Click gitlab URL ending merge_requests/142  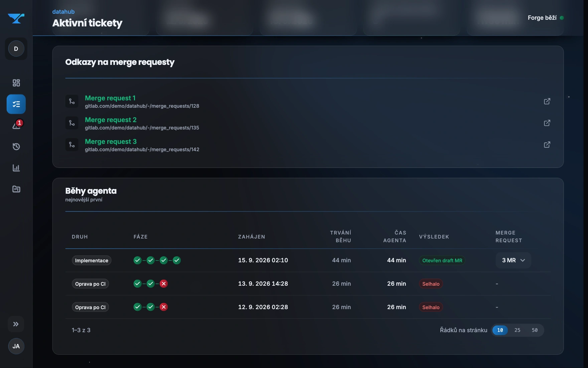pyautogui.click(x=142, y=150)
